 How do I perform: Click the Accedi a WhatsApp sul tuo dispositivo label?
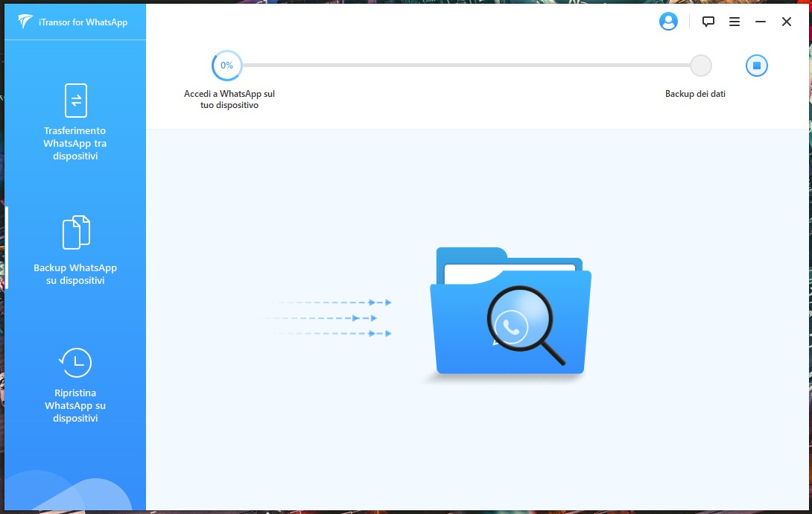[229, 99]
